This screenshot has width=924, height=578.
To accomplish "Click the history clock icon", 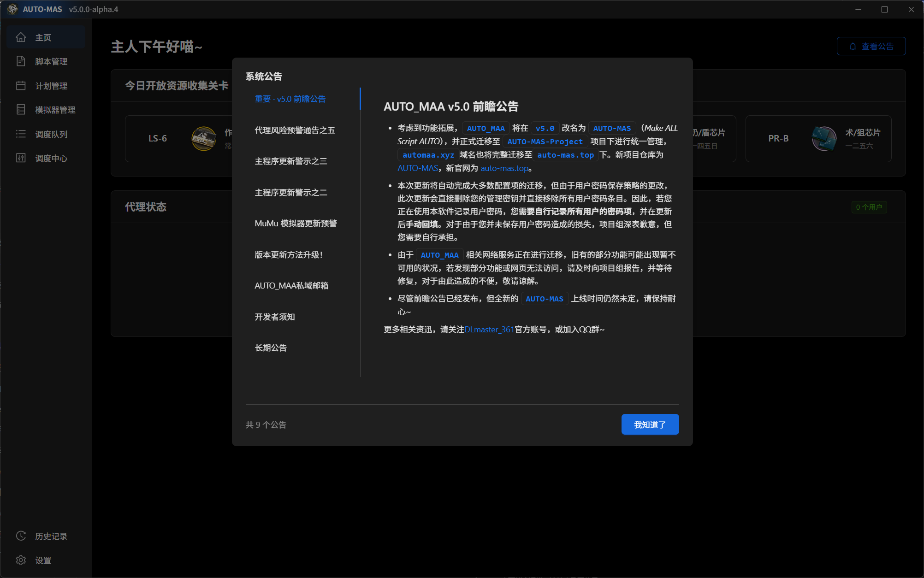I will coord(21,536).
